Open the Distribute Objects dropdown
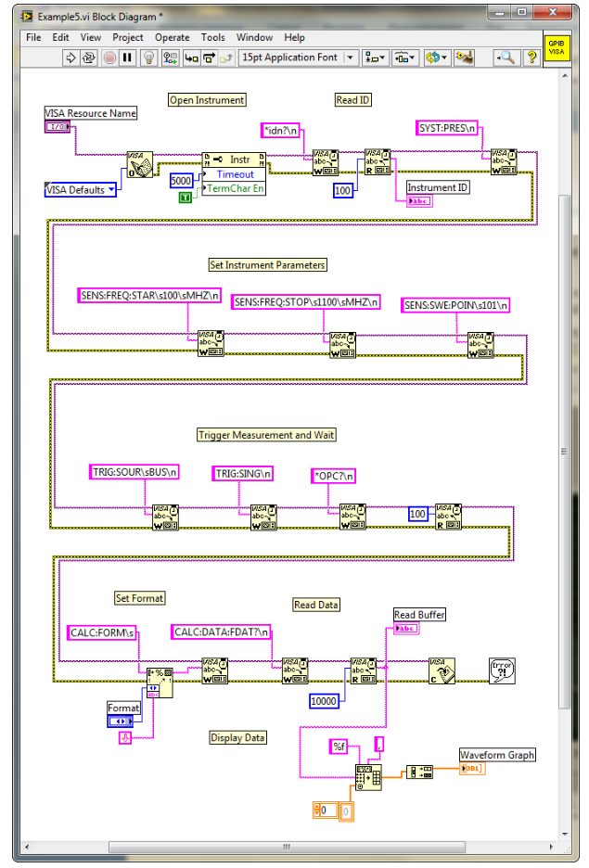This screenshot has width=589, height=868. point(404,57)
